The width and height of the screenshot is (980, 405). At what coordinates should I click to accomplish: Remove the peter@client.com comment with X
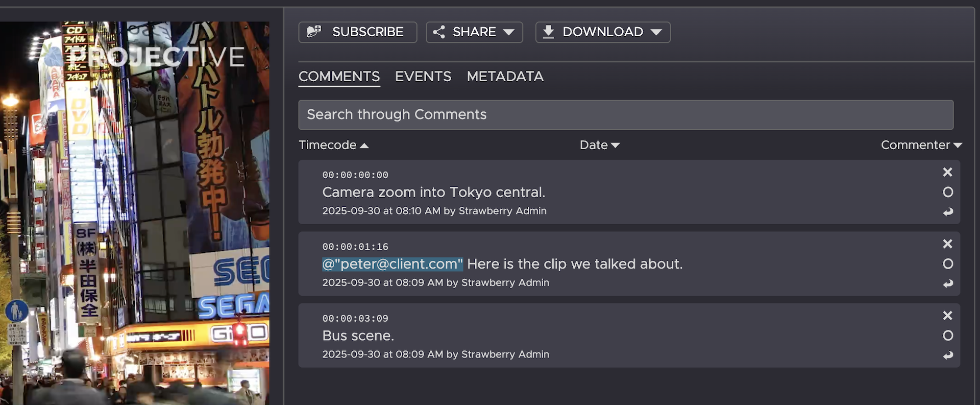point(947,244)
